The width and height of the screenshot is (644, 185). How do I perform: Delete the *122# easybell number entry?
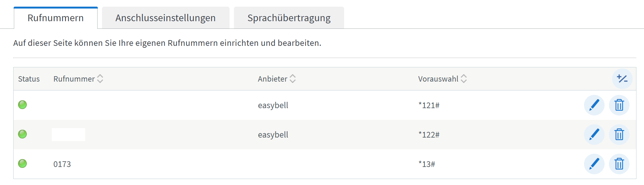click(x=619, y=134)
